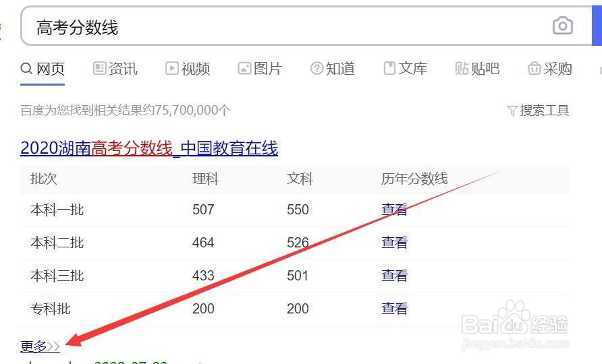Click the 理科 score 464

click(x=203, y=243)
